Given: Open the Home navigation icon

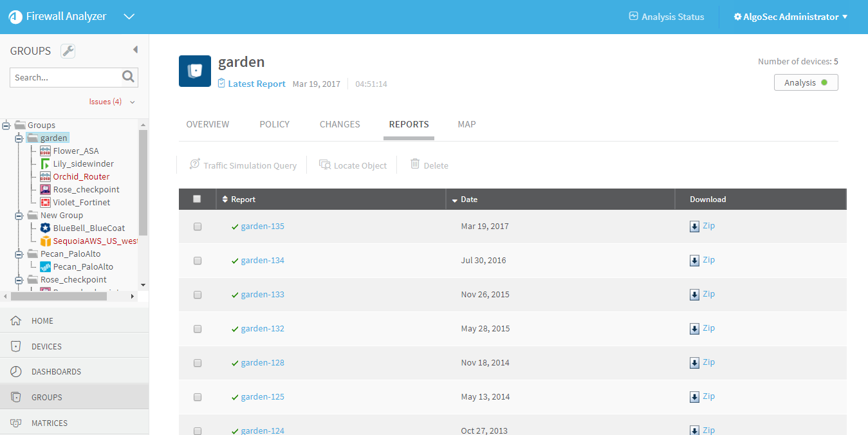Looking at the screenshot, I should tap(16, 320).
